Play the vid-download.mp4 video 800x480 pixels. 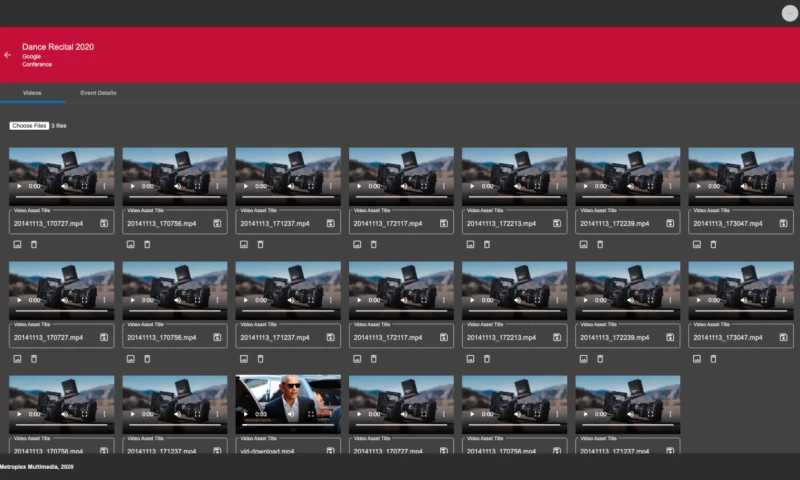pyautogui.click(x=246, y=414)
